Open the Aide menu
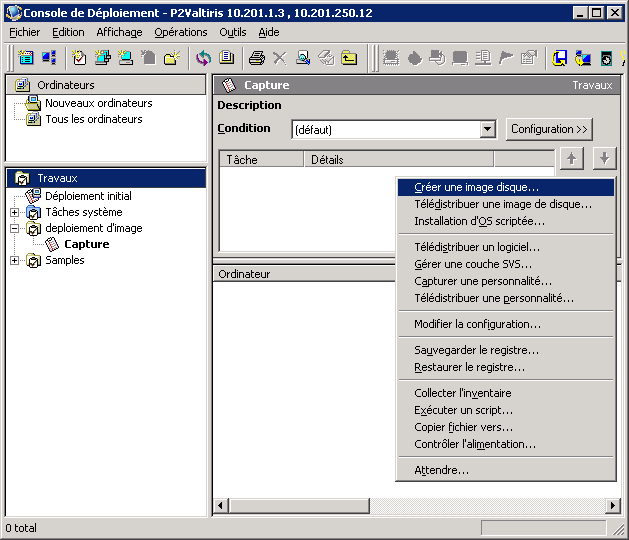The width and height of the screenshot is (629, 540). click(x=269, y=32)
